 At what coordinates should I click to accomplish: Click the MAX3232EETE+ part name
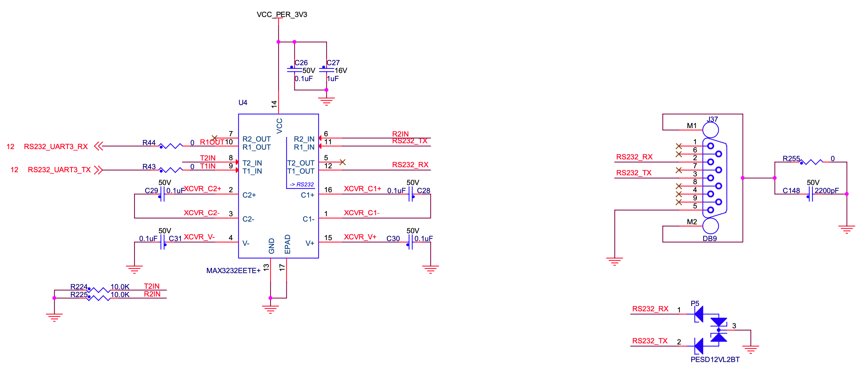[x=233, y=271]
